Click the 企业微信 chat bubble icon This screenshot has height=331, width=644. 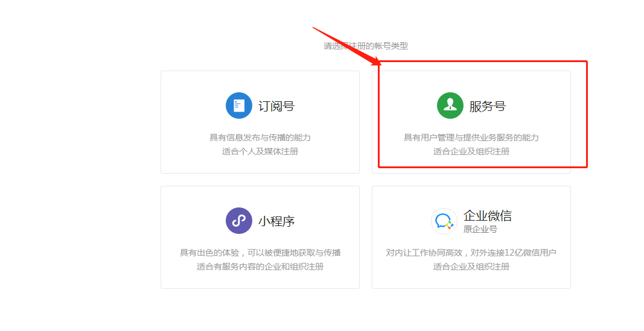444,221
